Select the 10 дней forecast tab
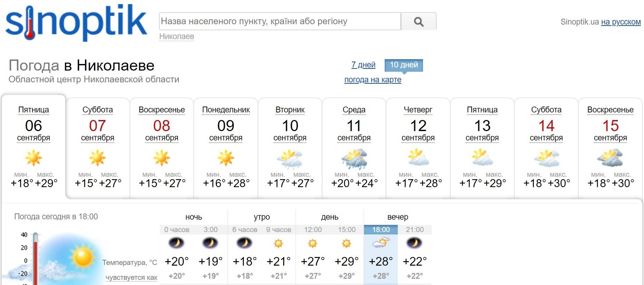This screenshot has height=285, width=644. point(404,65)
